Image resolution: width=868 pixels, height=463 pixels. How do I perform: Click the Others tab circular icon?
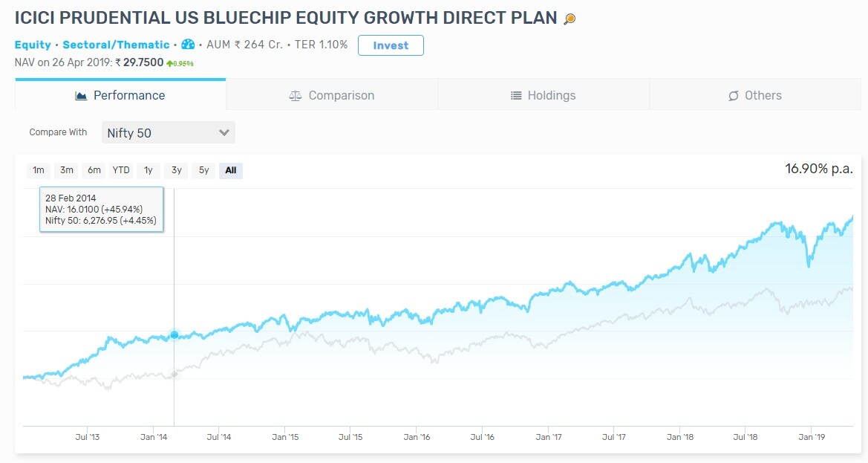pyautogui.click(x=734, y=96)
